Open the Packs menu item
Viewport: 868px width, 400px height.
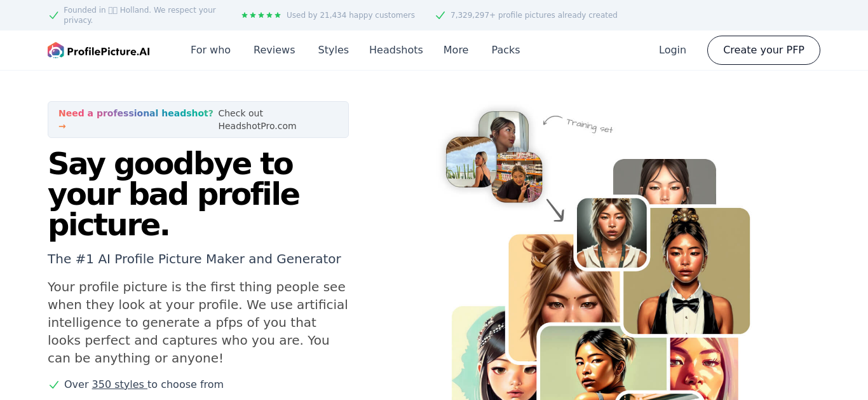tap(506, 50)
